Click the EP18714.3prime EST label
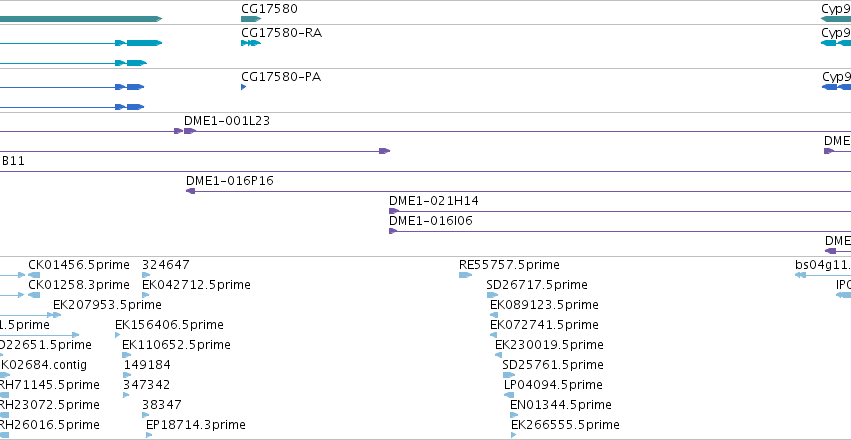Image resolution: width=851 pixels, height=440 pixels. pyautogui.click(x=196, y=424)
